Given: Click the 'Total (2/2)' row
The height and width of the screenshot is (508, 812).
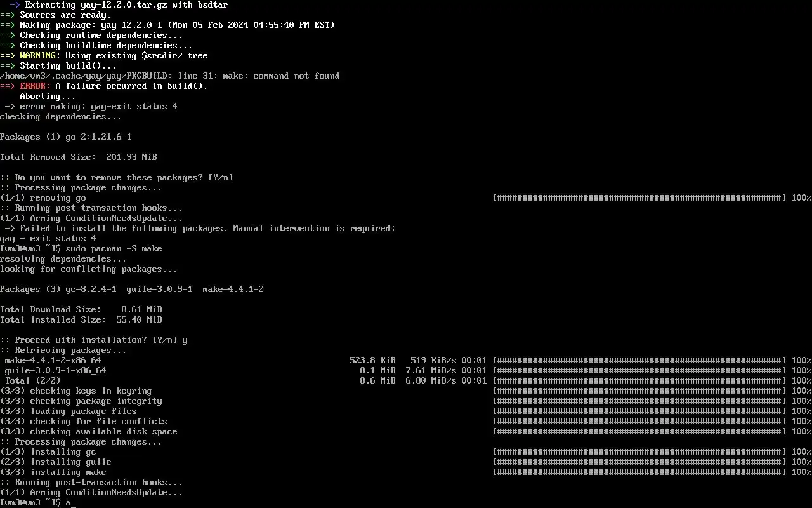Looking at the screenshot, I should [406, 380].
